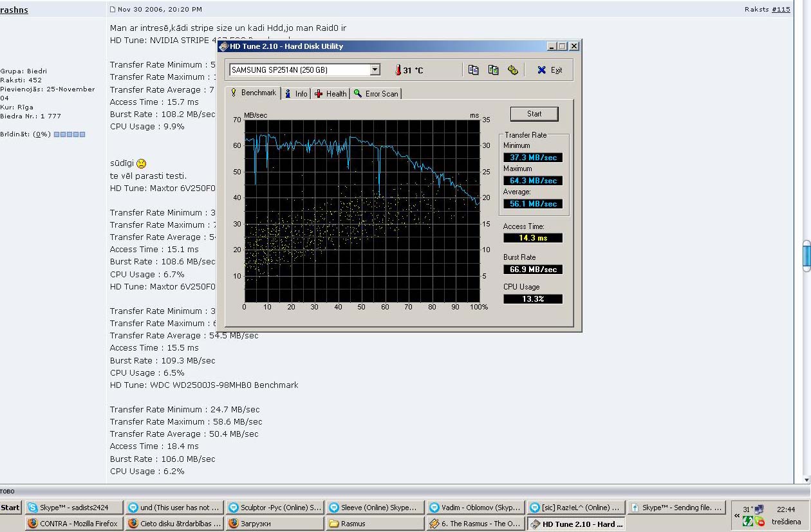Switch to the Health tab
The image size is (811, 532).
(x=331, y=94)
